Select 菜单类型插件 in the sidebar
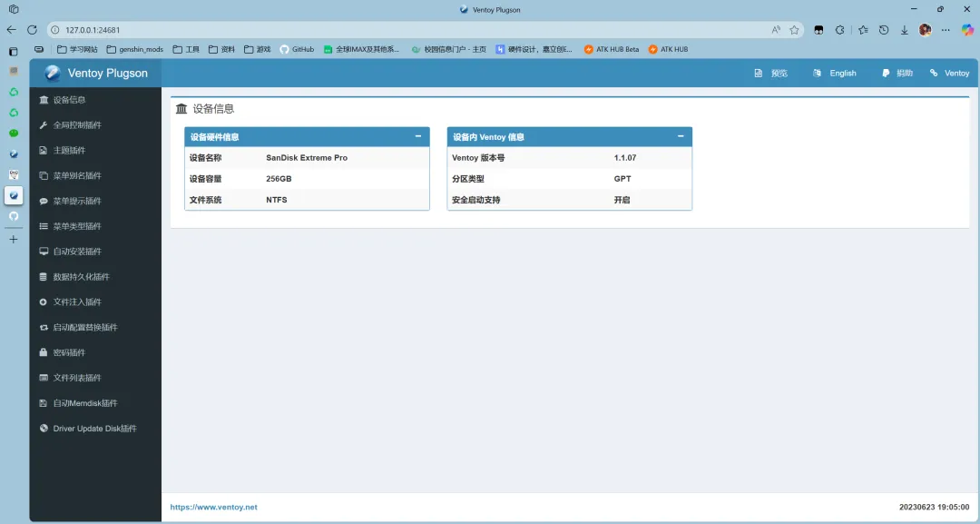The height and width of the screenshot is (524, 980). point(95,226)
